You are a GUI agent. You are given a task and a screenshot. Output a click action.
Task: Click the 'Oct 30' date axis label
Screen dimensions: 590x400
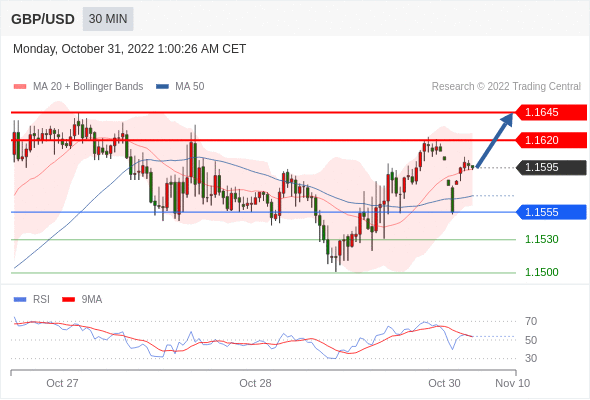444,383
